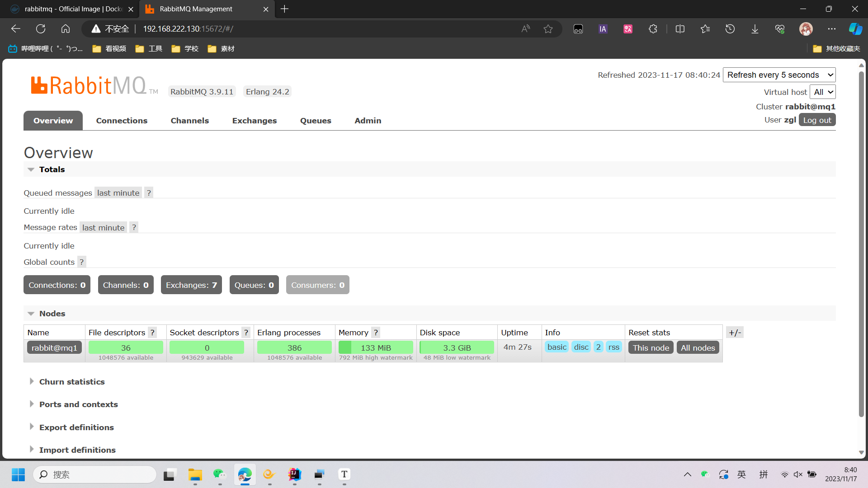Viewport: 868px width, 488px height.
Task: Open browser downloads icon
Action: tap(755, 29)
